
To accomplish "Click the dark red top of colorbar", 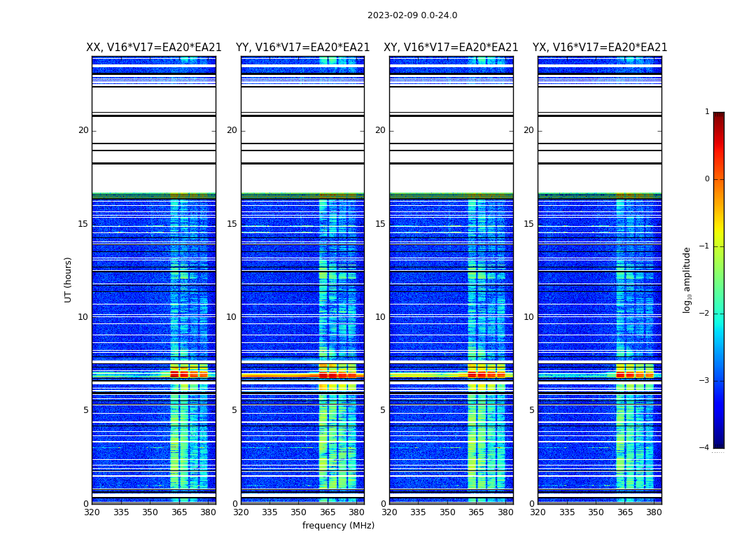I will tap(718, 116).
